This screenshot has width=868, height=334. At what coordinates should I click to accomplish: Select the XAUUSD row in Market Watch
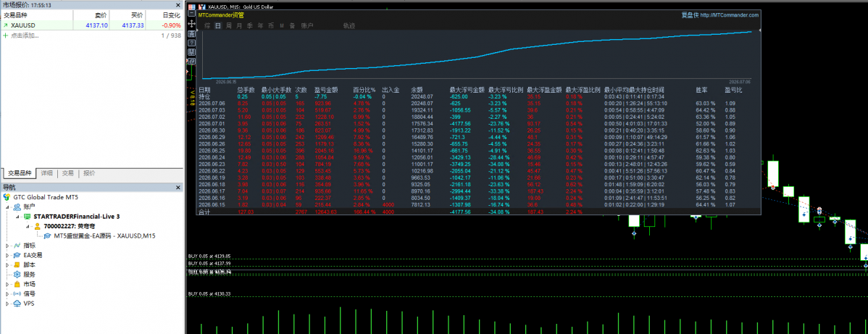pyautogui.click(x=91, y=25)
